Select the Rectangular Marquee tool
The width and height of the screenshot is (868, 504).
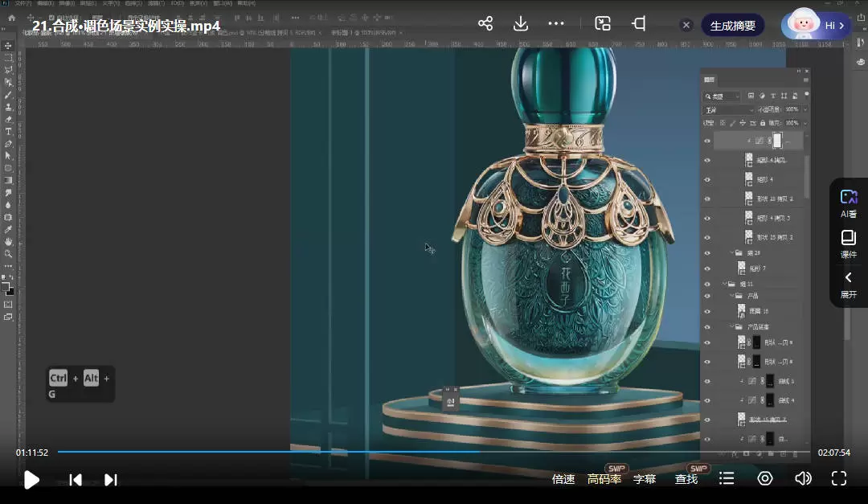[x=8, y=58]
